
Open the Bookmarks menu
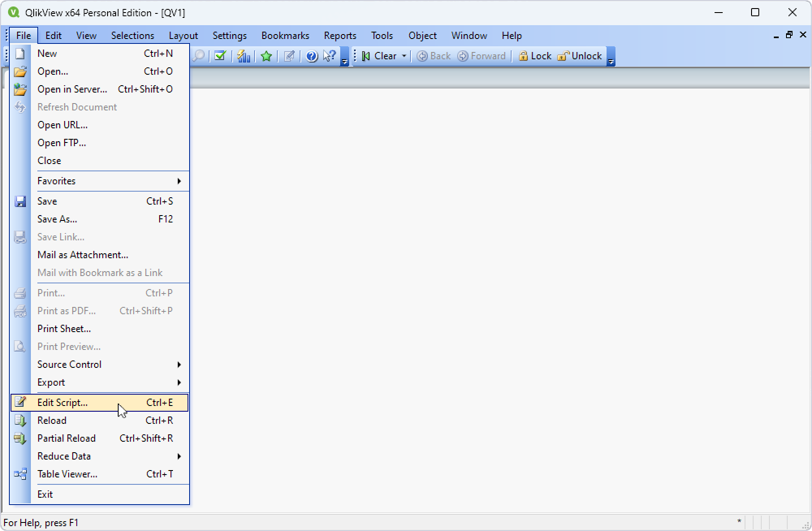285,35
